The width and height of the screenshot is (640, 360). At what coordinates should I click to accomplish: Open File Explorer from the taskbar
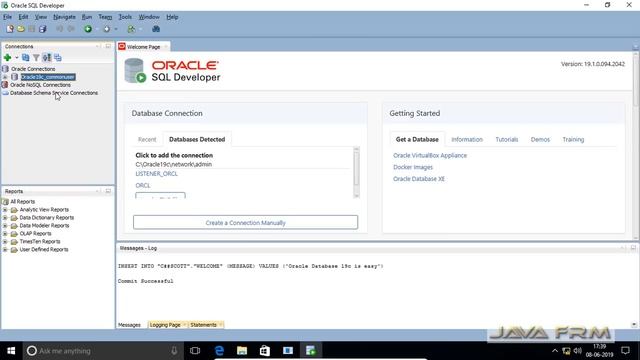pos(242,351)
